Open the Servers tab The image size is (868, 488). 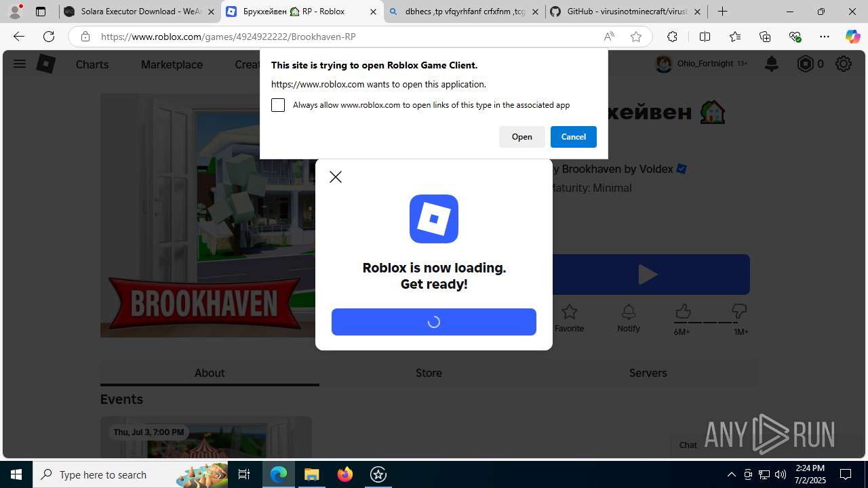point(648,373)
